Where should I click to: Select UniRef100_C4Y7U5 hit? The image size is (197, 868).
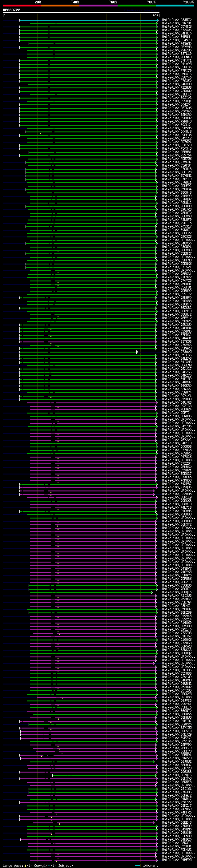177,426
